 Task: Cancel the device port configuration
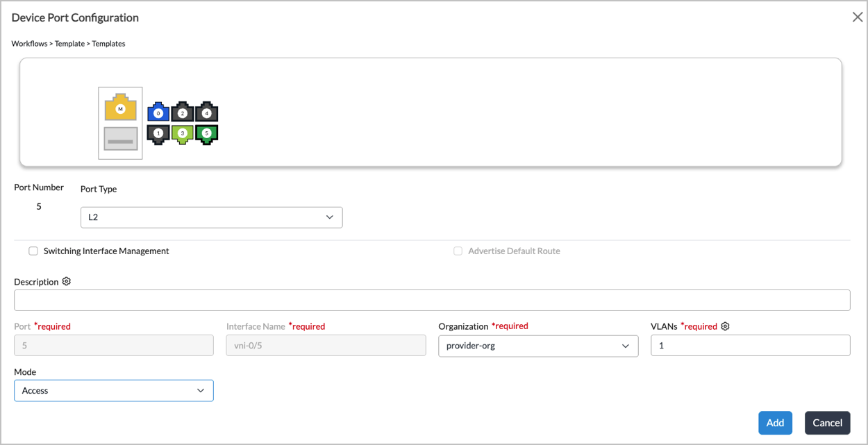[827, 422]
